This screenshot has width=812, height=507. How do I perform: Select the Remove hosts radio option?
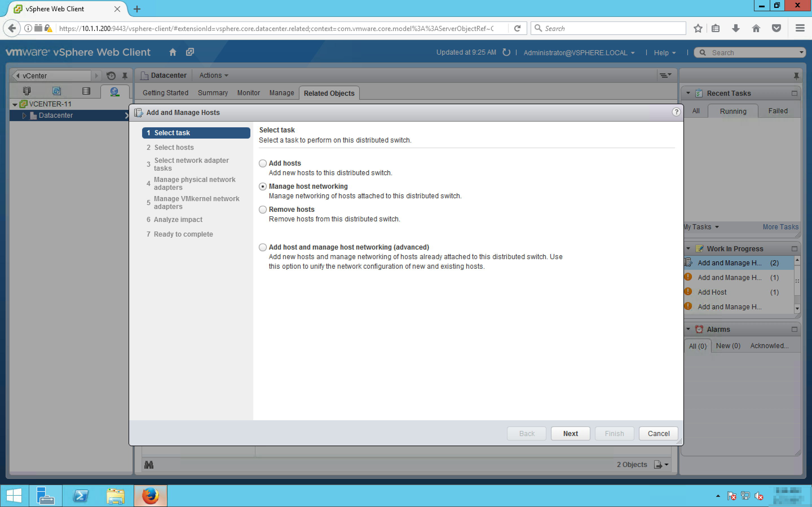pyautogui.click(x=263, y=210)
